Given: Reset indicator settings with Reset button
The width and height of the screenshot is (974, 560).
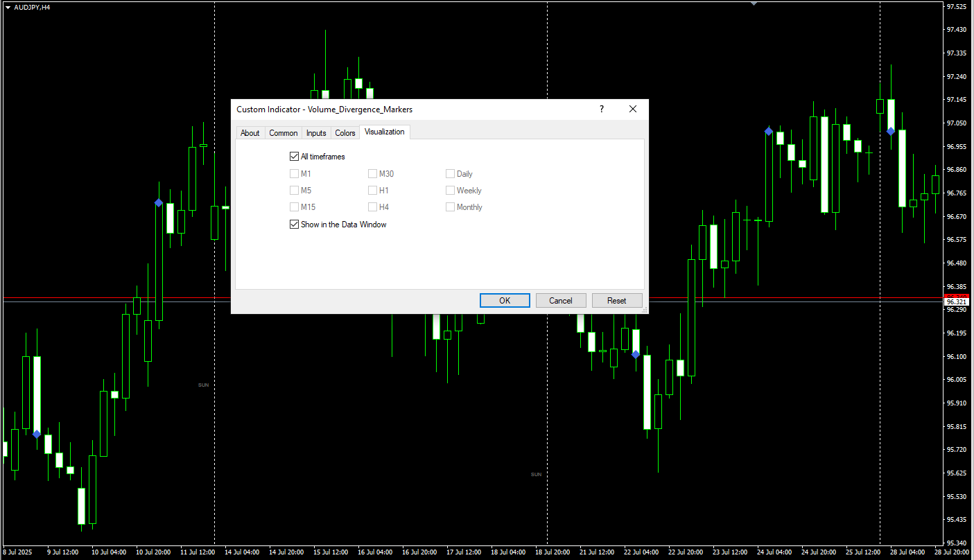Looking at the screenshot, I should pos(616,301).
